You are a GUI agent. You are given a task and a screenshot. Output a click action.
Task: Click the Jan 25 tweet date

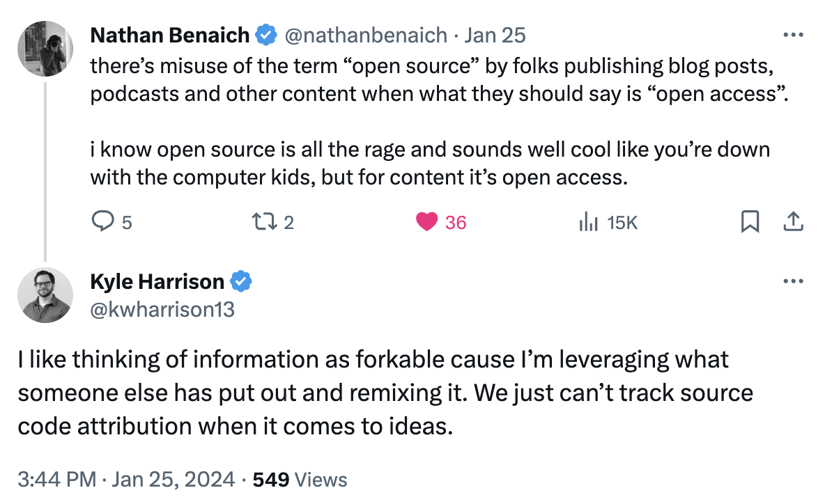(495, 35)
